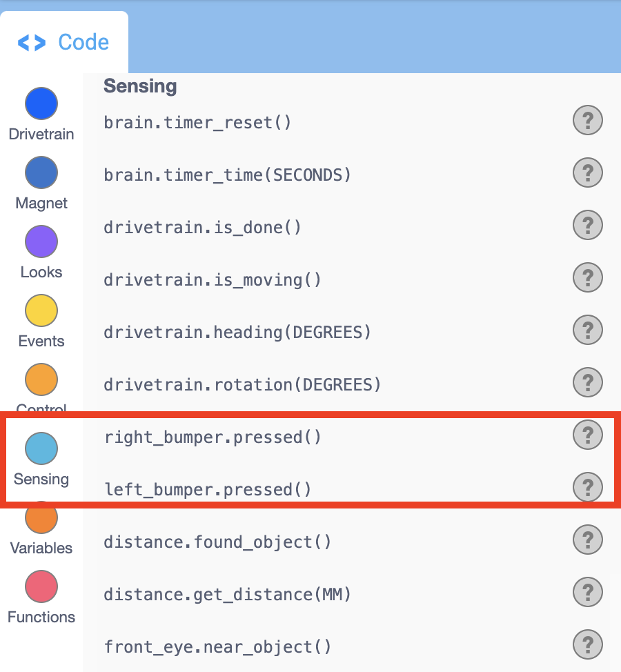Open the Magnet command category
The width and height of the screenshot is (621, 672).
tap(41, 172)
